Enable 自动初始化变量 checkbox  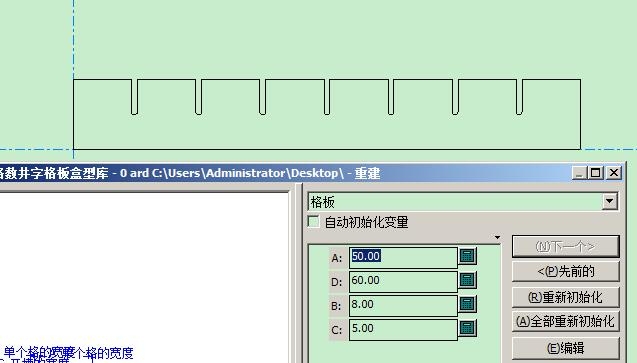click(314, 222)
